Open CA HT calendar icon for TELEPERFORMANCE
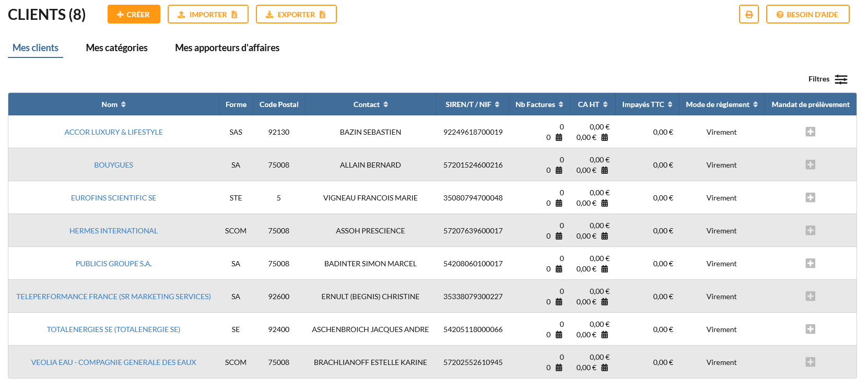 pos(605,302)
